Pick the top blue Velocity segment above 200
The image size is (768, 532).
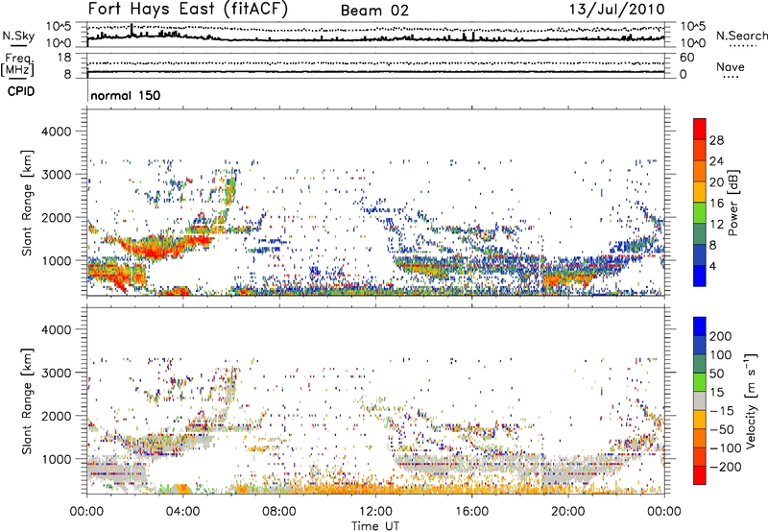point(700,326)
